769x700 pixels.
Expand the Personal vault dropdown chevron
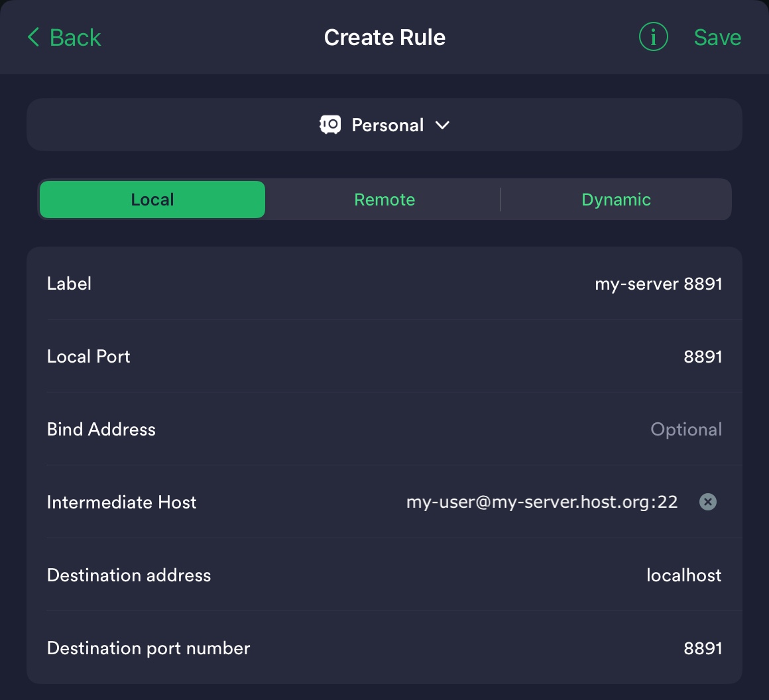[x=442, y=125]
